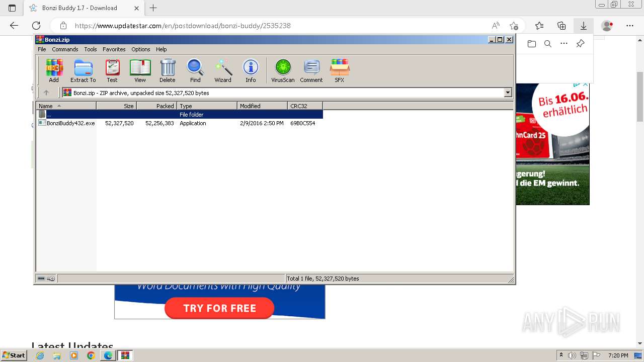644x362 pixels.
Task: Run the Test archive tool
Action: [112, 70]
